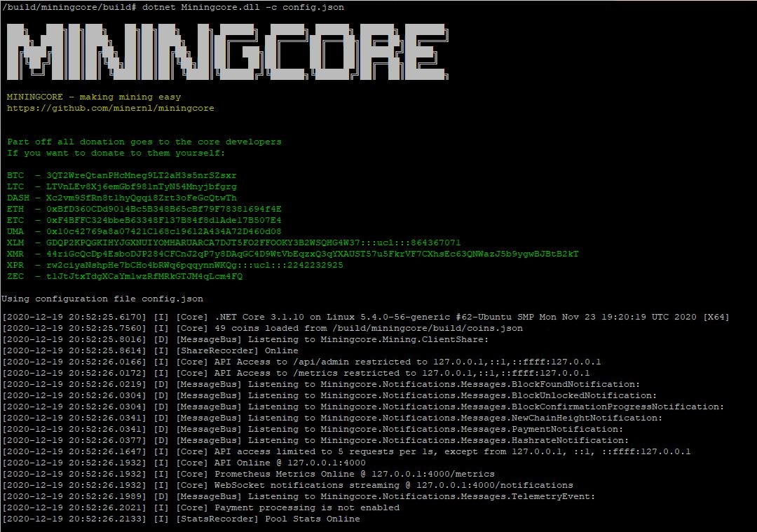The image size is (757, 532).
Task: Click the HashrateNotification log line
Action: click(315, 440)
